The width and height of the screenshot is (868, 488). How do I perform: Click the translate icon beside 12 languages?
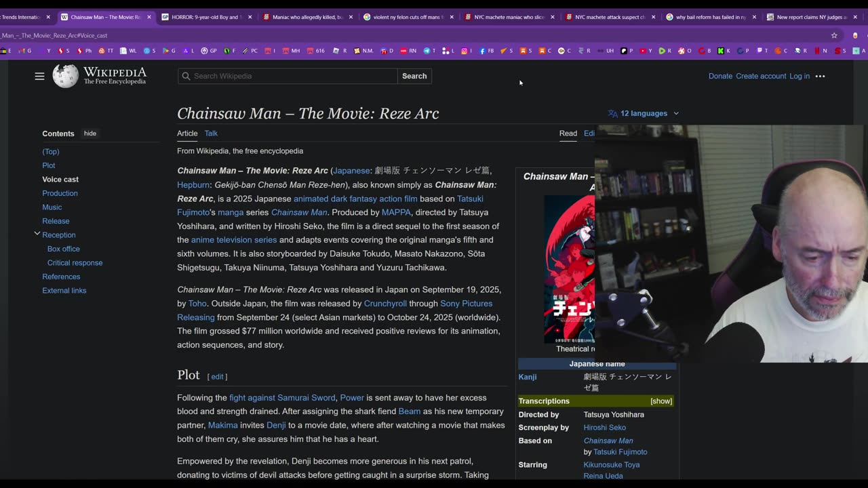[613, 113]
